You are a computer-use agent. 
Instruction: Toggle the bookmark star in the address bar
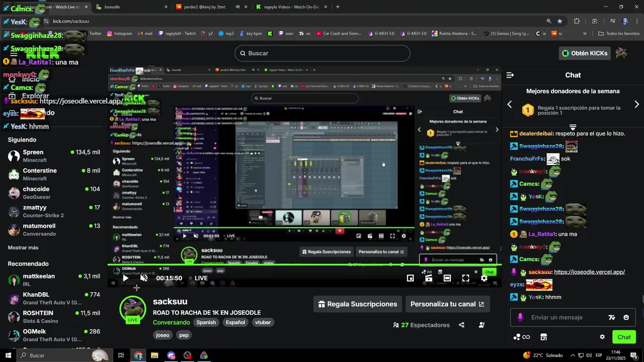[x=560, y=21]
